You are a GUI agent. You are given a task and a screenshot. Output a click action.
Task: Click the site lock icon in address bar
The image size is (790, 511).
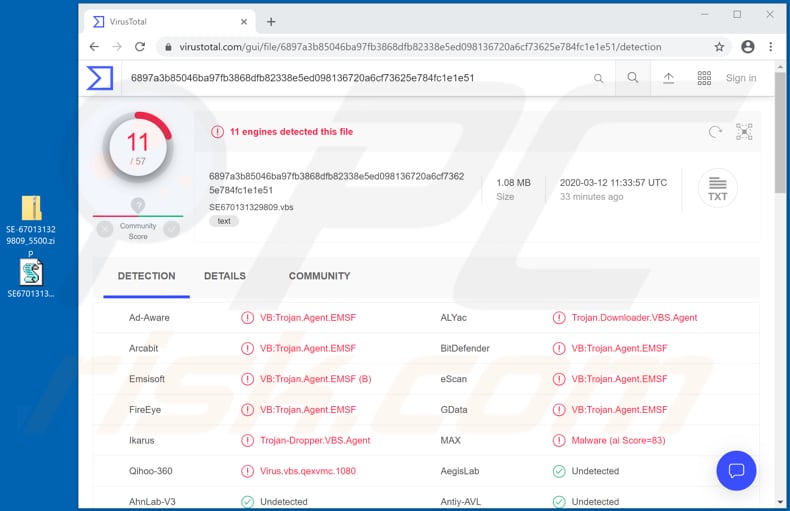pyautogui.click(x=168, y=47)
